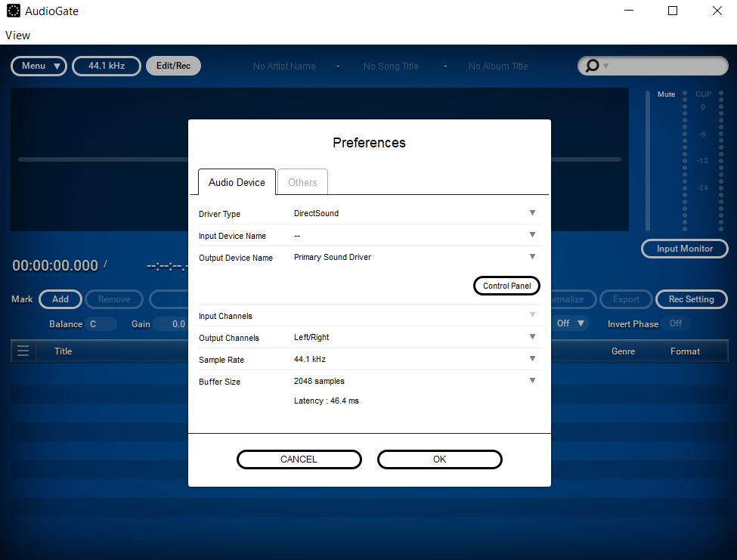This screenshot has height=560, width=737.
Task: Expand the Menu dropdown in the toolbar
Action: [39, 66]
